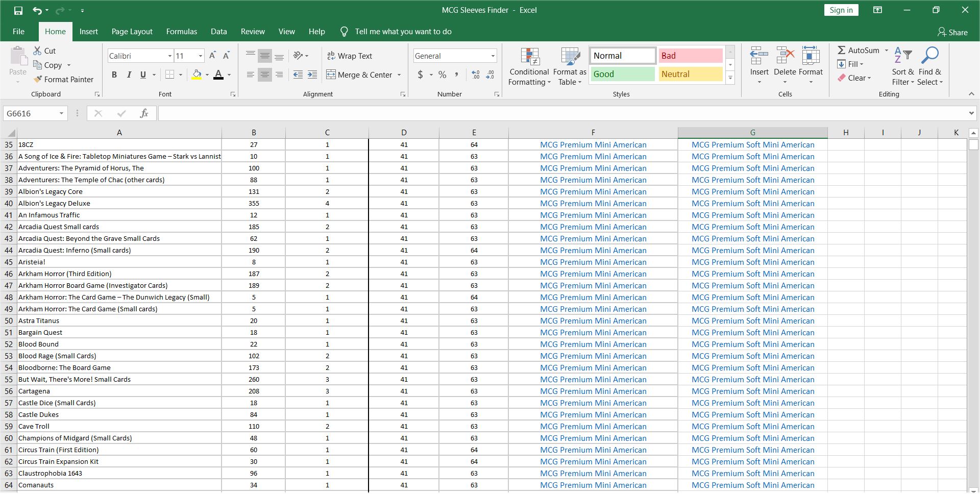Apply Comma Style format
The width and height of the screenshot is (980, 494).
(x=456, y=75)
